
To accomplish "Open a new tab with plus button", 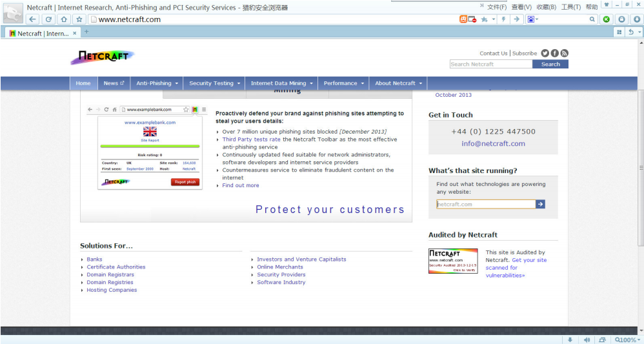I will [x=86, y=32].
